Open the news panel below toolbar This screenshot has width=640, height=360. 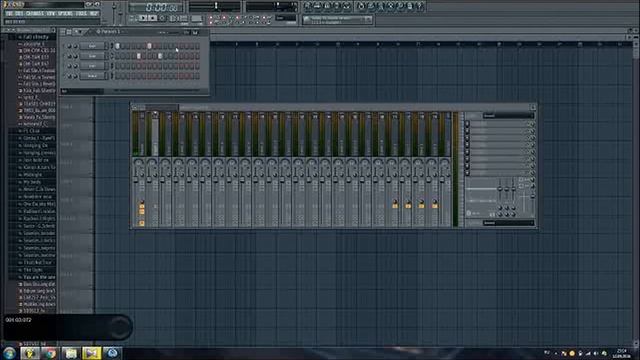click(x=337, y=20)
